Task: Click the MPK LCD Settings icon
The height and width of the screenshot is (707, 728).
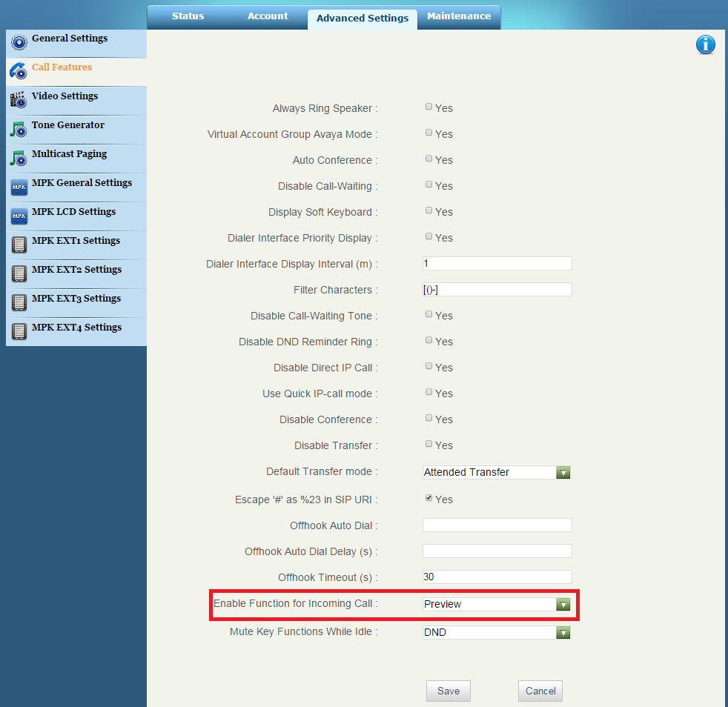Action: [x=19, y=216]
